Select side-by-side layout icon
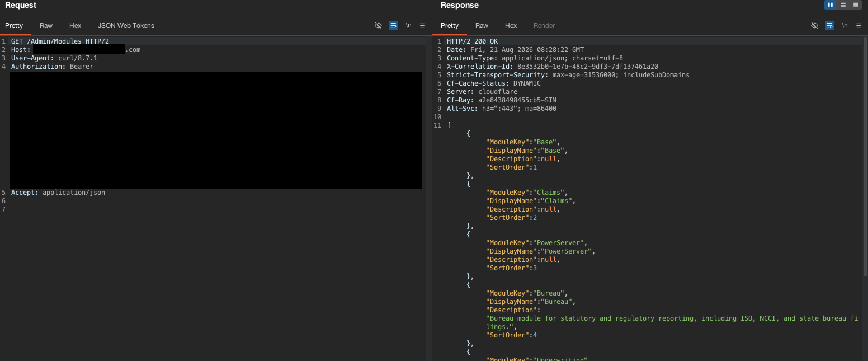The image size is (868, 361). (x=830, y=4)
